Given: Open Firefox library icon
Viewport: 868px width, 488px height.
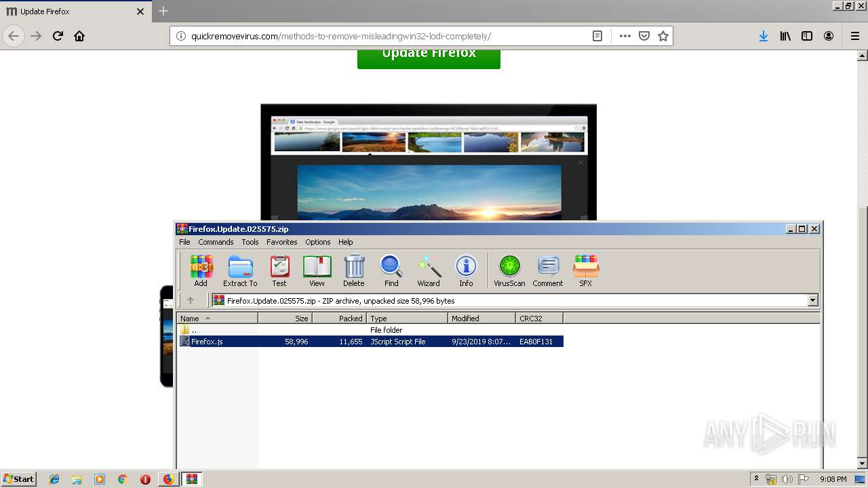Looking at the screenshot, I should point(785,36).
